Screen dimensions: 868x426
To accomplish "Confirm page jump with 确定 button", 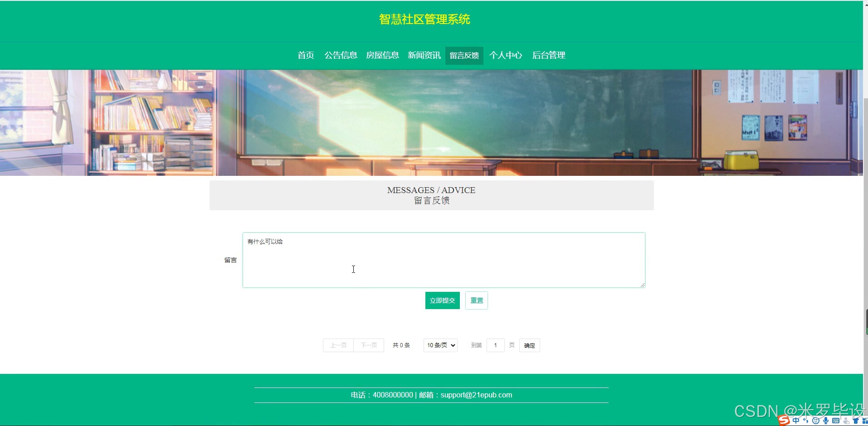I will point(530,345).
